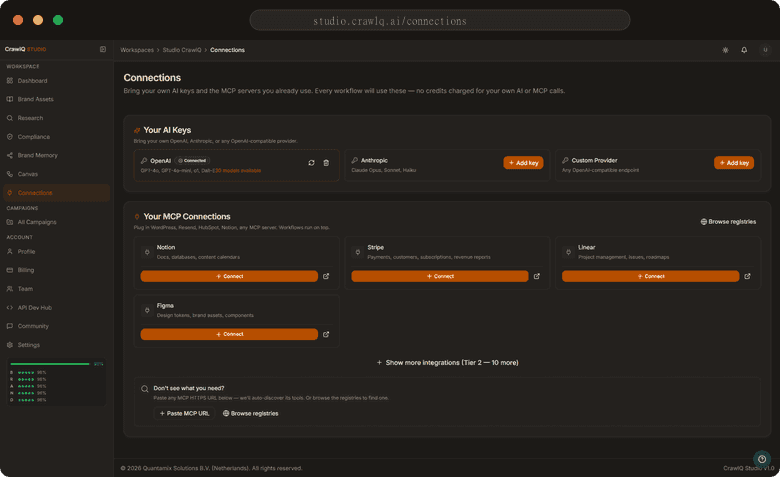Expand Show more integrations Tier 2
Screen dimensions: 780x477
pos(447,363)
